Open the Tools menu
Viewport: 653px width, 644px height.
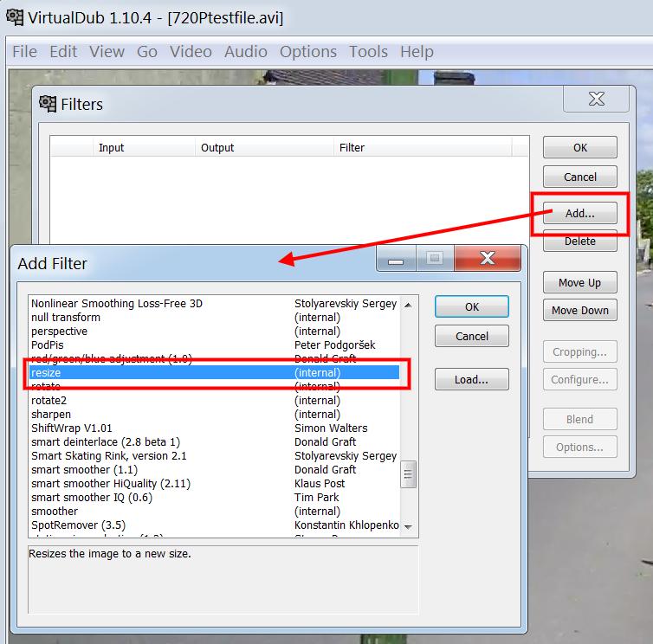368,52
